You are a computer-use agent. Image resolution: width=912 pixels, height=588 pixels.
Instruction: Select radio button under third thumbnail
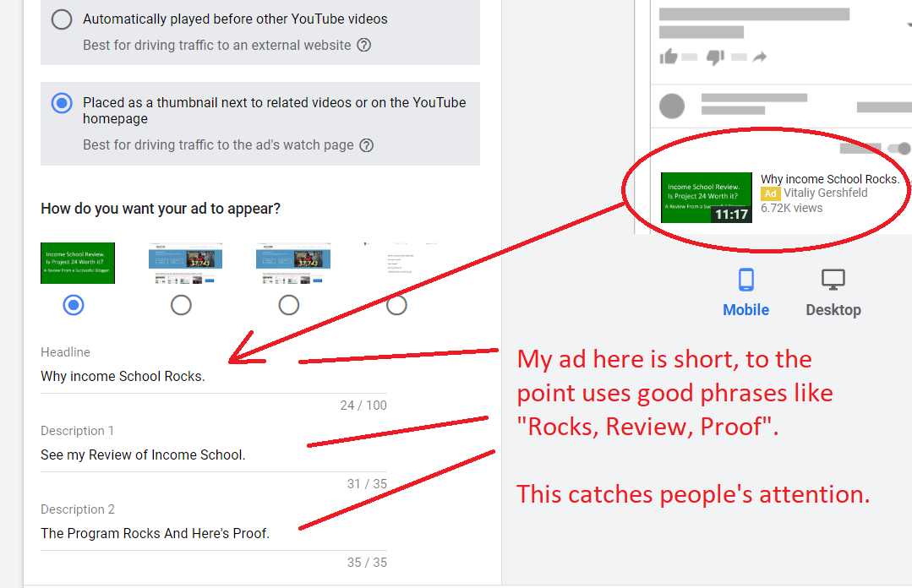pos(288,305)
